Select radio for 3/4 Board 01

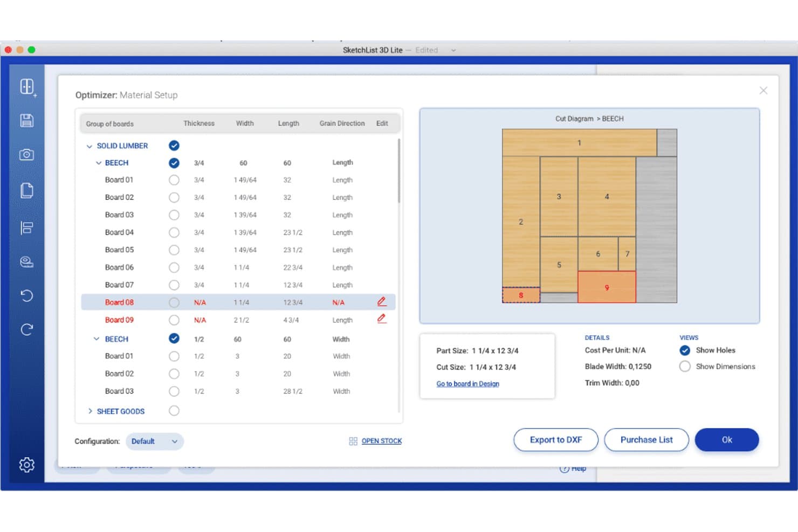coord(174,180)
